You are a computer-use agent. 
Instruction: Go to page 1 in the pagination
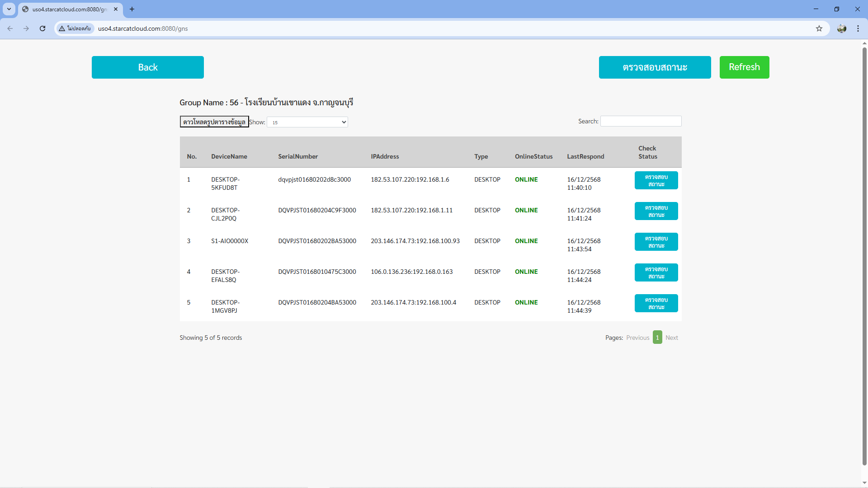click(x=657, y=338)
